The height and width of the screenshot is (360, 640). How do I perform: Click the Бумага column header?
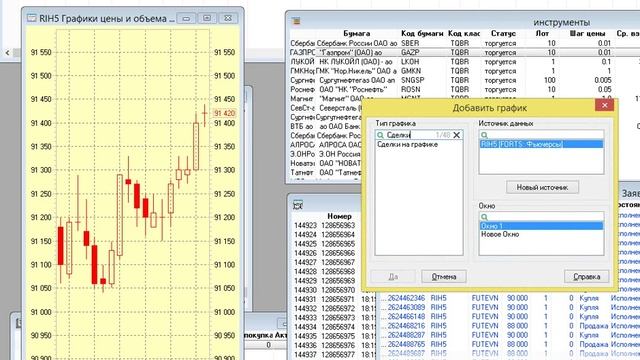click(x=357, y=33)
